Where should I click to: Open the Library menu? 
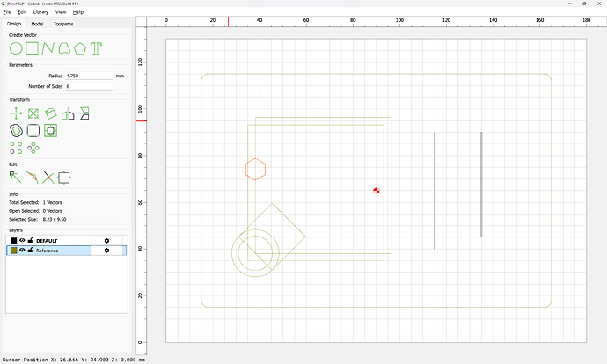40,12
